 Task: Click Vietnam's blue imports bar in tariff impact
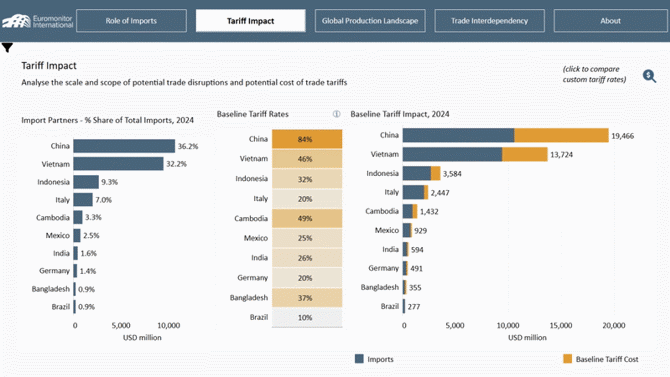pos(453,154)
